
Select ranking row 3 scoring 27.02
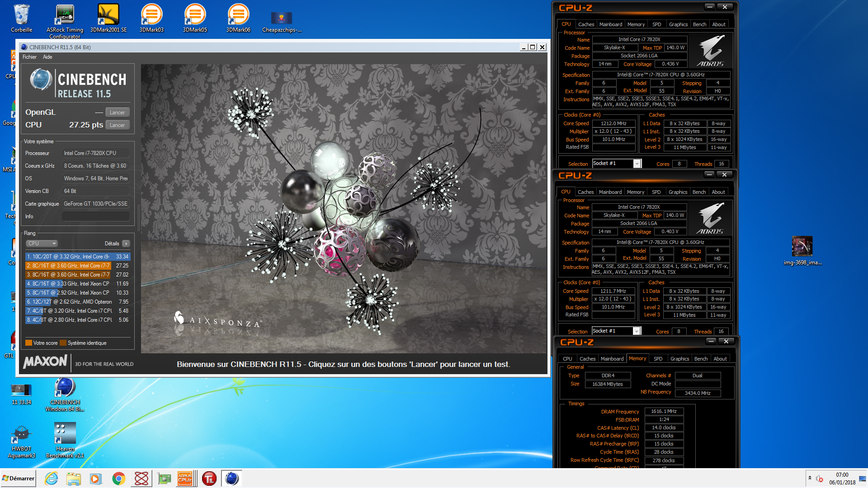[78, 275]
